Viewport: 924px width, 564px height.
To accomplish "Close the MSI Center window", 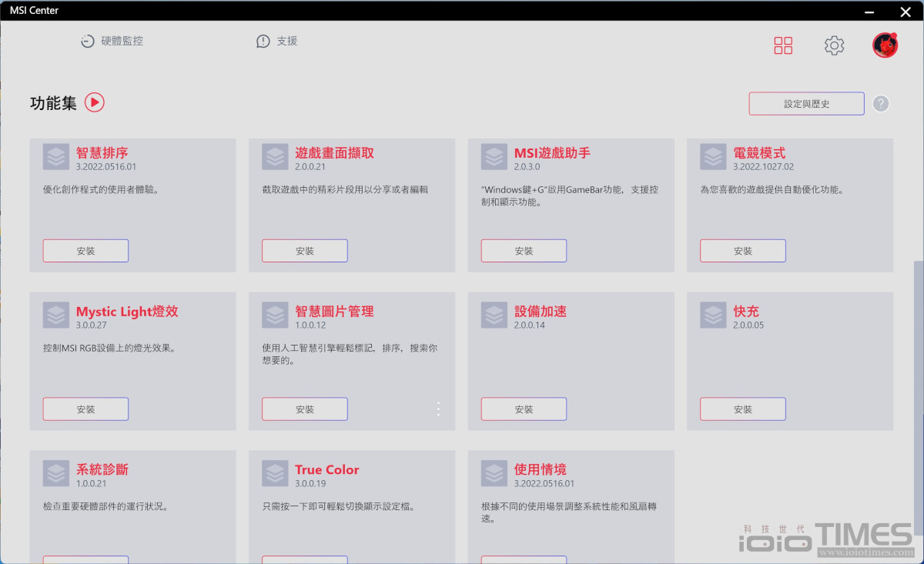I will (x=905, y=12).
